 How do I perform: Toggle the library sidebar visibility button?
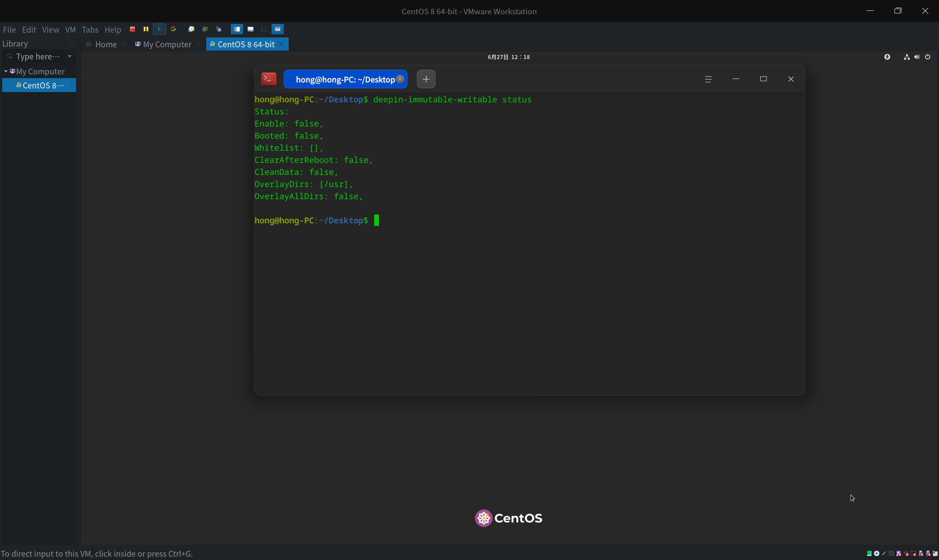tap(237, 29)
